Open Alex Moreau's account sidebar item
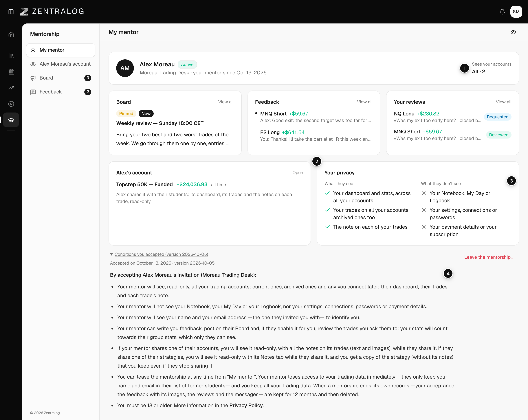 pyautogui.click(x=60, y=64)
